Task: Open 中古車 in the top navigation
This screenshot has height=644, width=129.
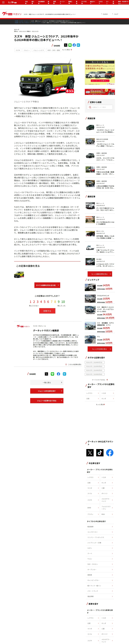Action: [x=26, y=2]
